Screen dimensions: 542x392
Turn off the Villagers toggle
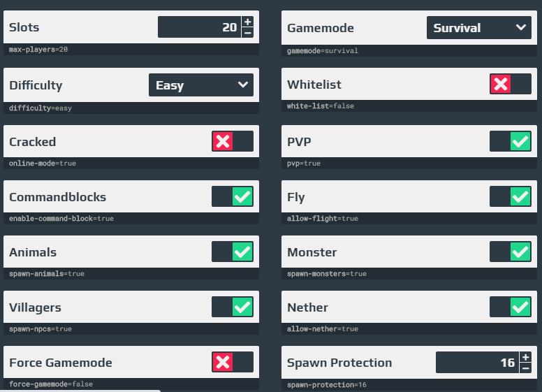click(x=233, y=307)
